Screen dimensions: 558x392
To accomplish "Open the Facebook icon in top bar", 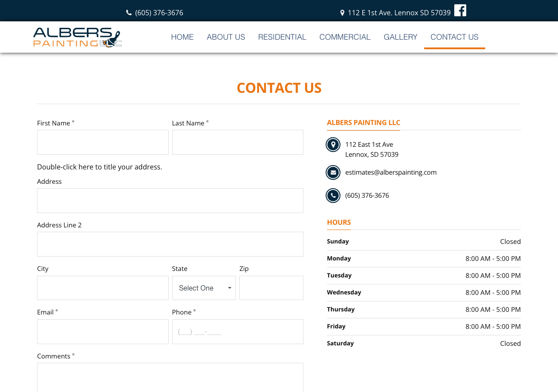I will [x=460, y=10].
